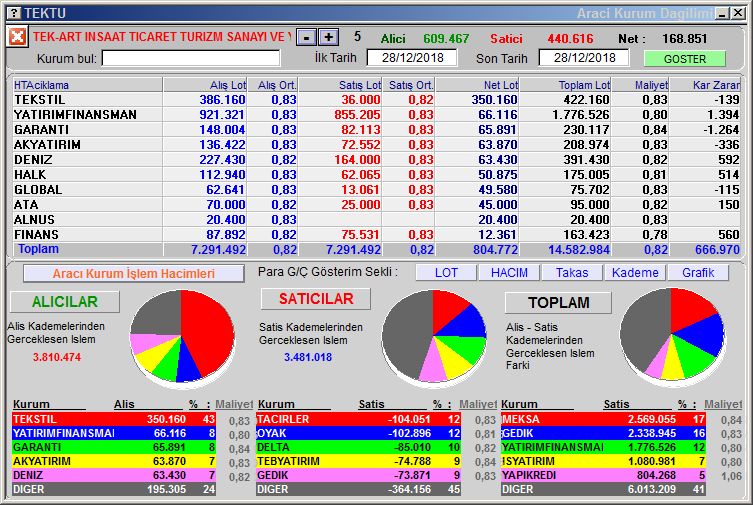
Task: Switch display to HACIM
Action: coord(509,273)
